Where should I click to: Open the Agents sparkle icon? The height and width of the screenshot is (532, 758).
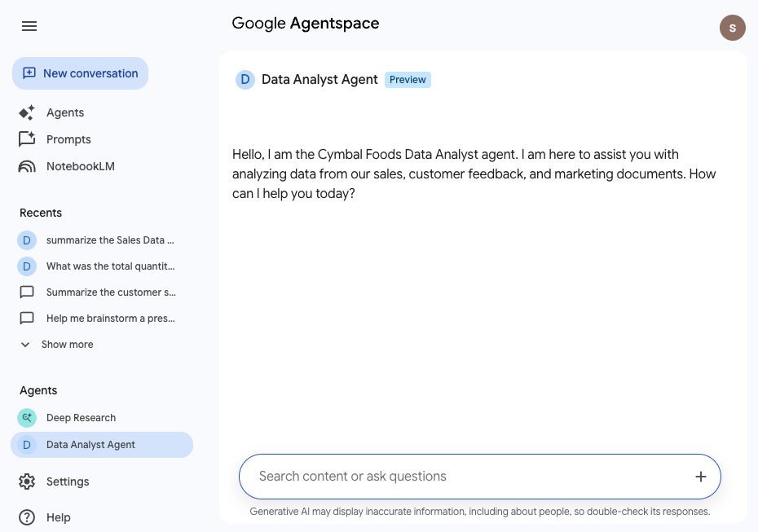pos(27,112)
